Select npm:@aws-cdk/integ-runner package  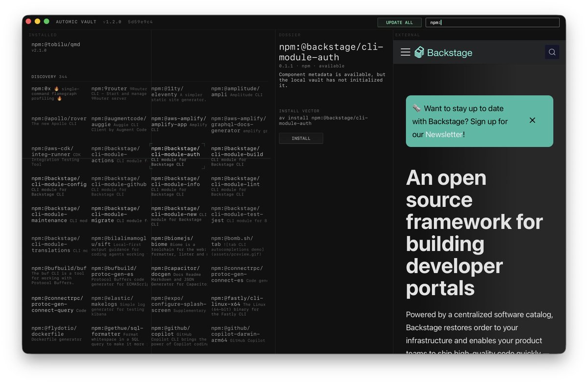tap(59, 156)
